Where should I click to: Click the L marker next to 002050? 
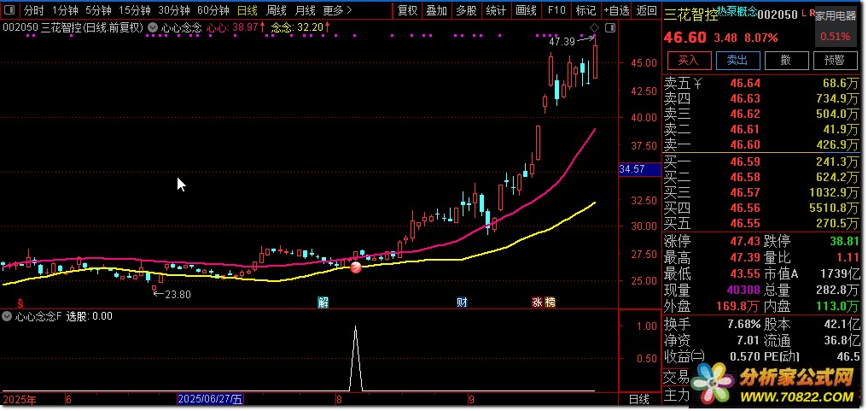click(804, 12)
